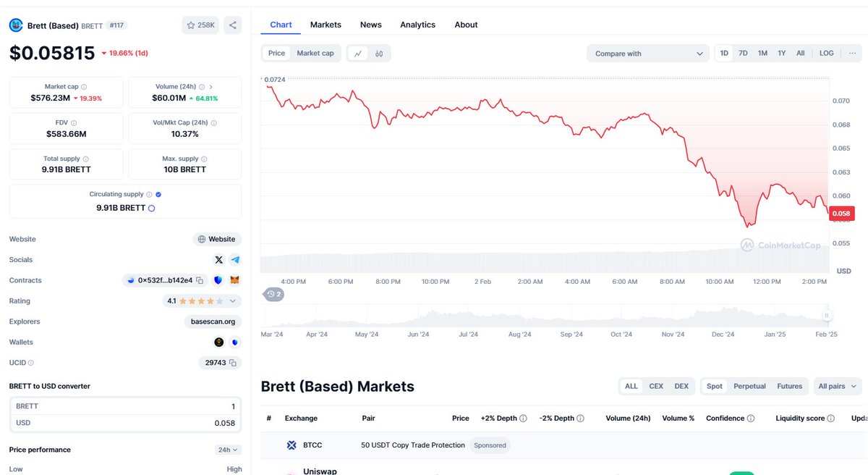Viewport: 868px width, 475px height.
Task: Show info tooltip for UCID
Action: point(30,363)
